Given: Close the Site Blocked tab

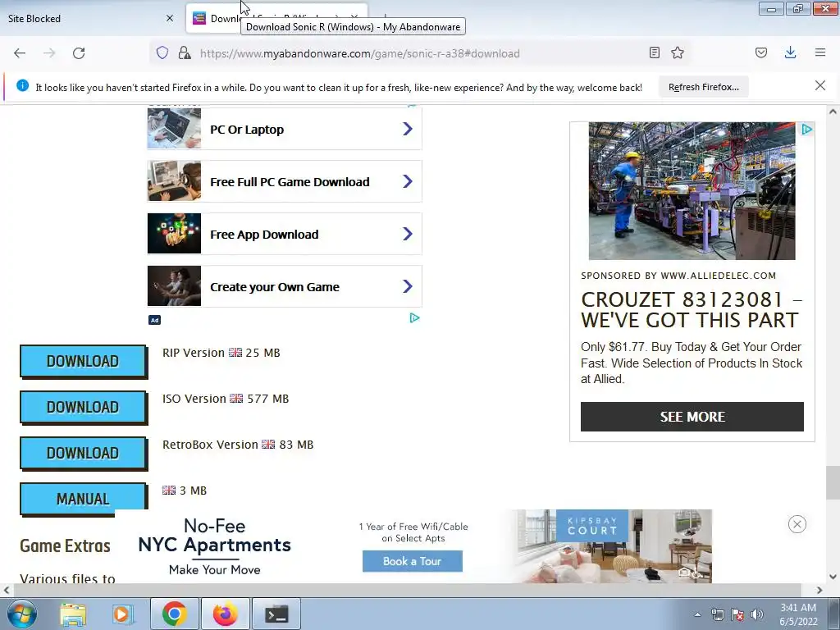Looking at the screenshot, I should tap(170, 18).
